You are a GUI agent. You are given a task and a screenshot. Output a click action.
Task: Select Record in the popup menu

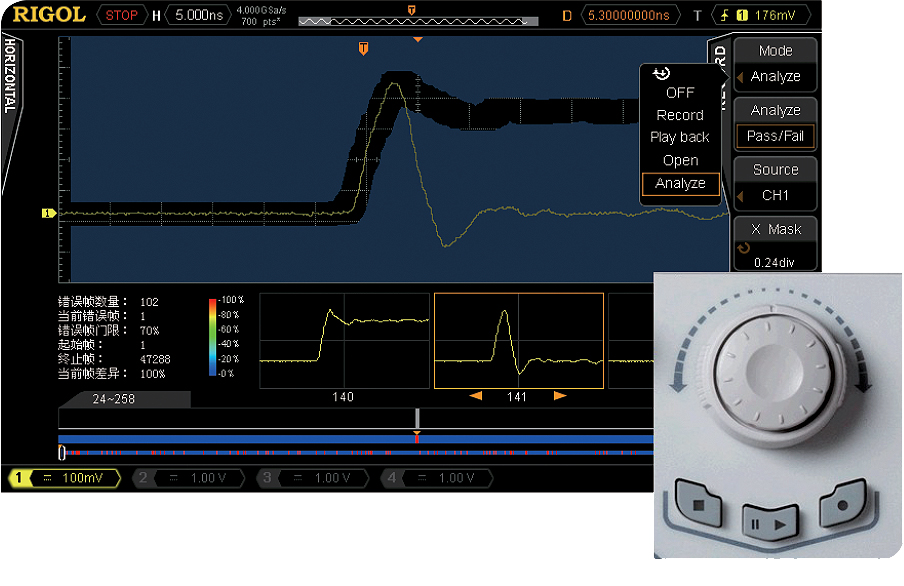[680, 115]
